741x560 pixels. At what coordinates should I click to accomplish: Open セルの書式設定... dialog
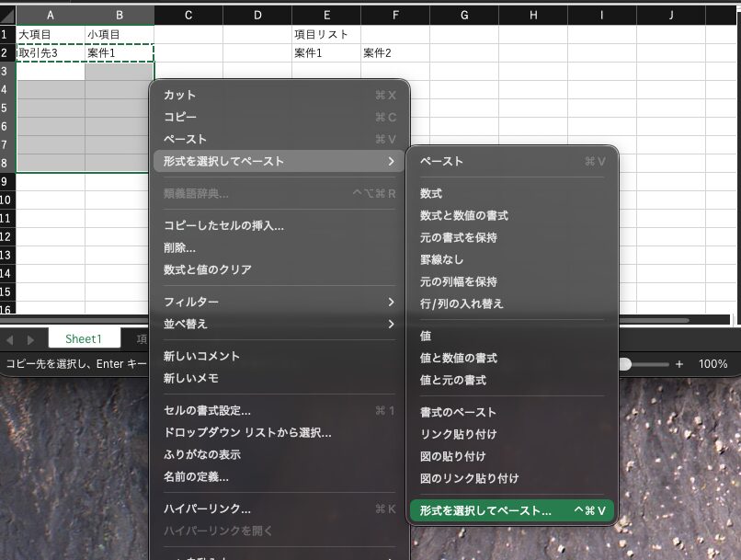207,411
